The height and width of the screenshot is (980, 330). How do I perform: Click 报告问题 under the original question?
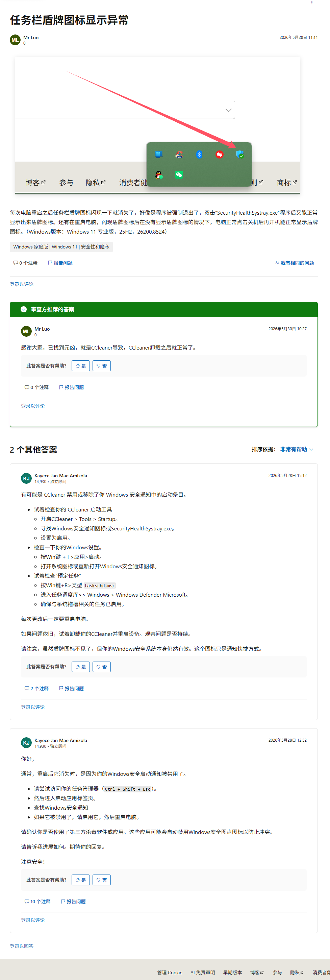click(60, 263)
